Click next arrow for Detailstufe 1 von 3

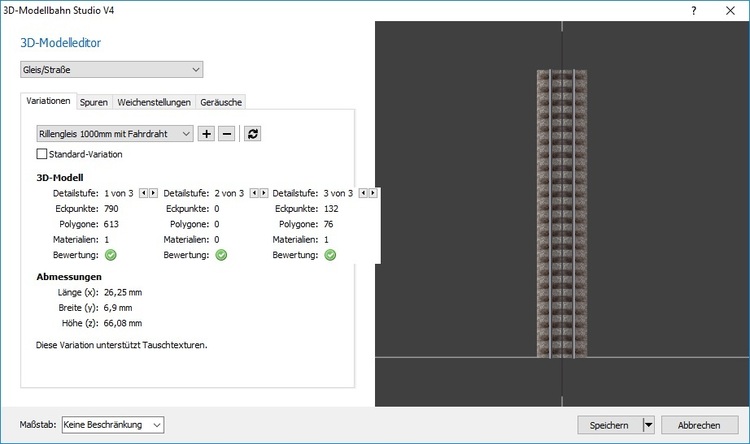(153, 193)
